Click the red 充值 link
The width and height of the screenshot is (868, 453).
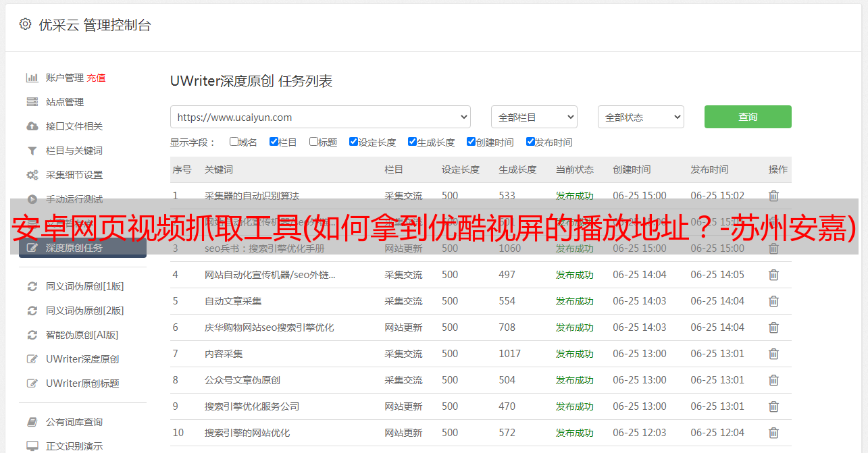pyautogui.click(x=96, y=78)
